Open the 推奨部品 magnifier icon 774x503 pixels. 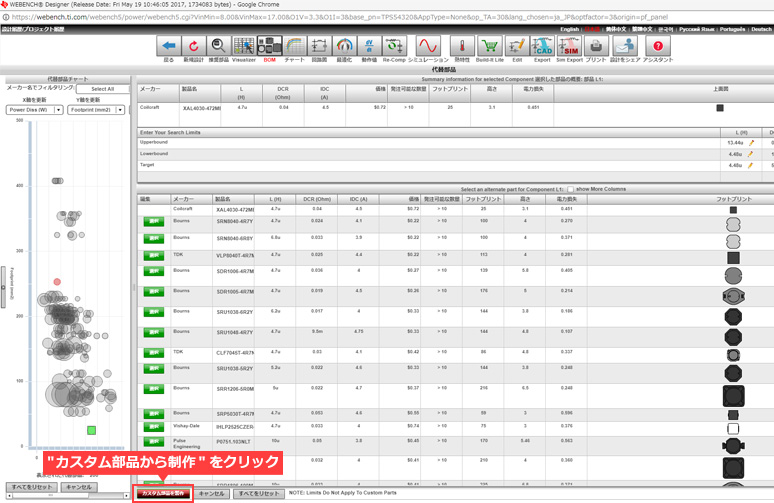click(x=218, y=46)
